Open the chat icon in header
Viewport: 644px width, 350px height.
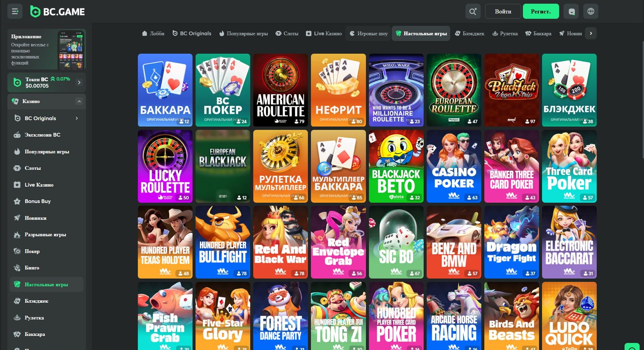point(572,11)
